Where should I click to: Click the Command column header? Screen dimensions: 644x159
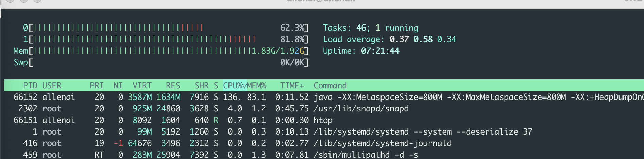click(x=330, y=86)
